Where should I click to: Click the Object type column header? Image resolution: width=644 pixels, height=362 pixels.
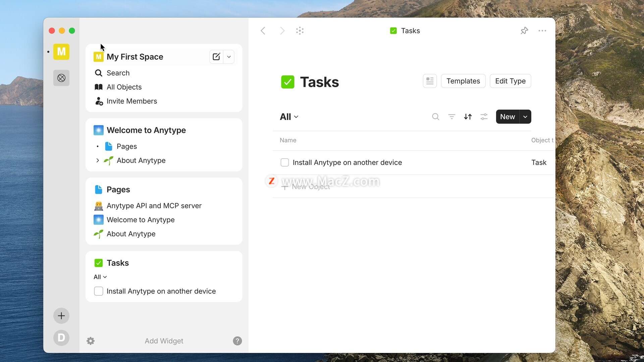(x=542, y=140)
